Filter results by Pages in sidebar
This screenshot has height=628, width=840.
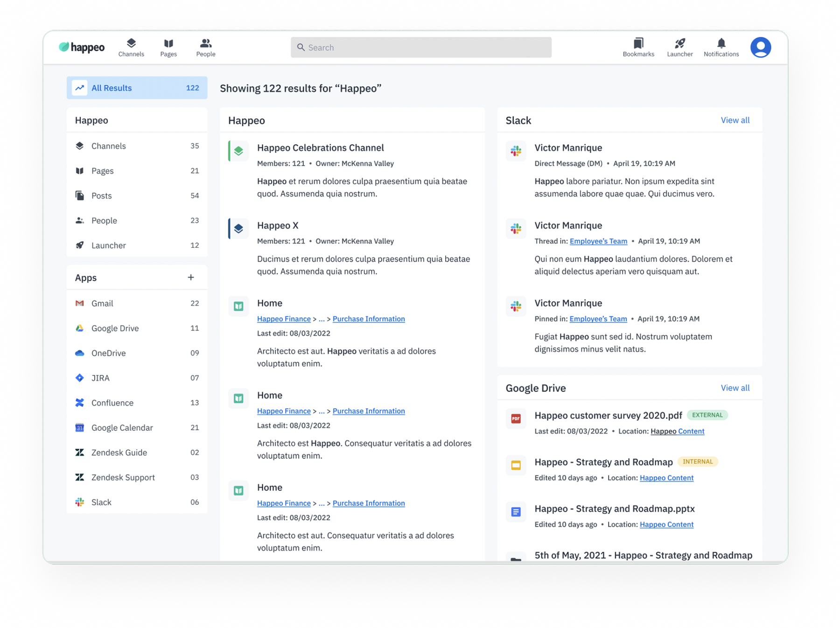click(137, 171)
